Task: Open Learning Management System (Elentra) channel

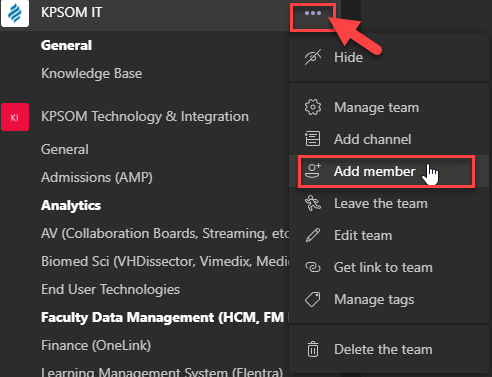Action: 162,371
